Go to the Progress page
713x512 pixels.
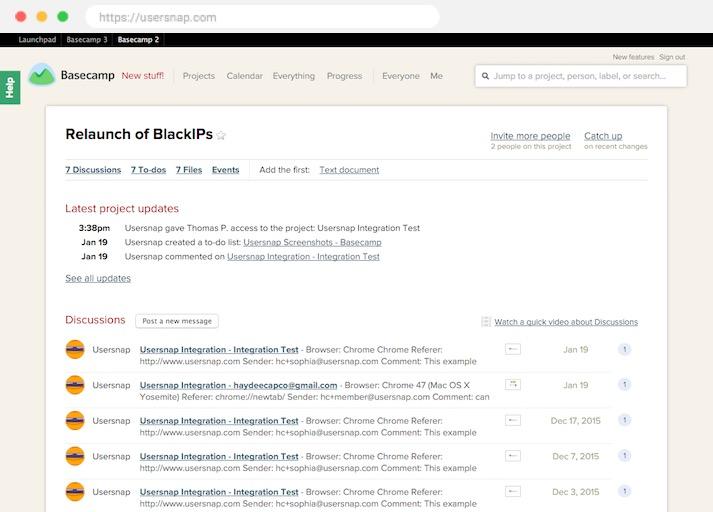(344, 76)
